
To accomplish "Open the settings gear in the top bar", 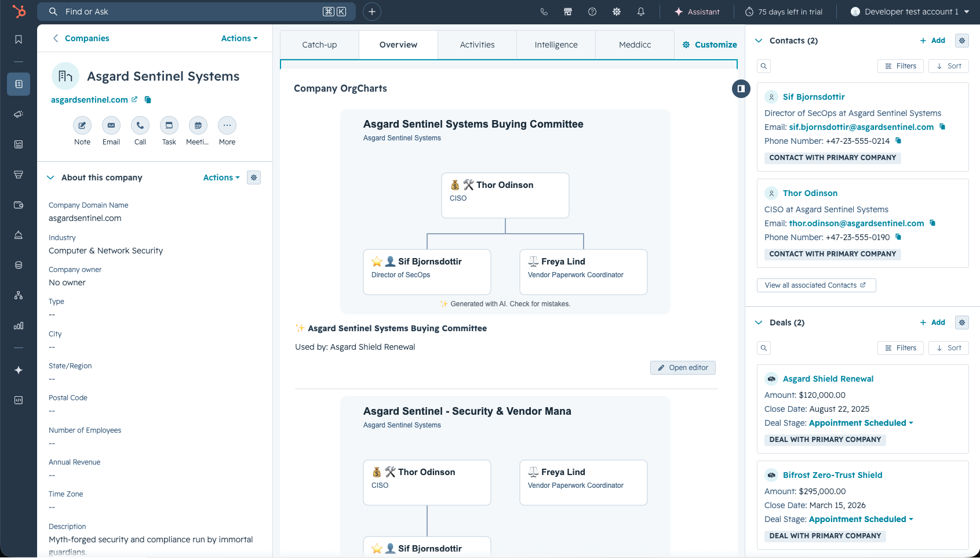I will tap(617, 12).
